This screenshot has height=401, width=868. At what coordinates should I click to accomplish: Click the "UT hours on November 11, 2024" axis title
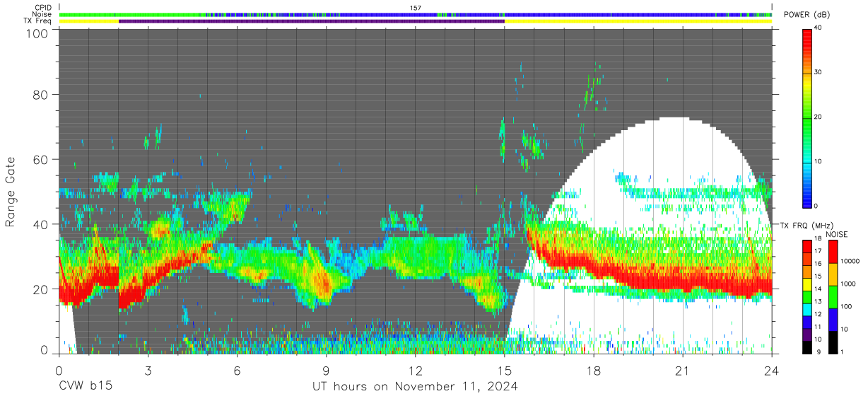point(416,387)
